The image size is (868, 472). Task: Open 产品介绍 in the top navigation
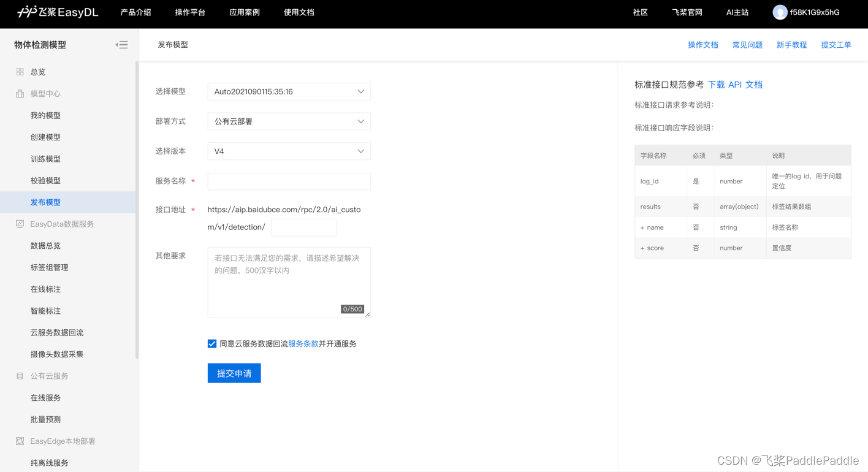(136, 12)
